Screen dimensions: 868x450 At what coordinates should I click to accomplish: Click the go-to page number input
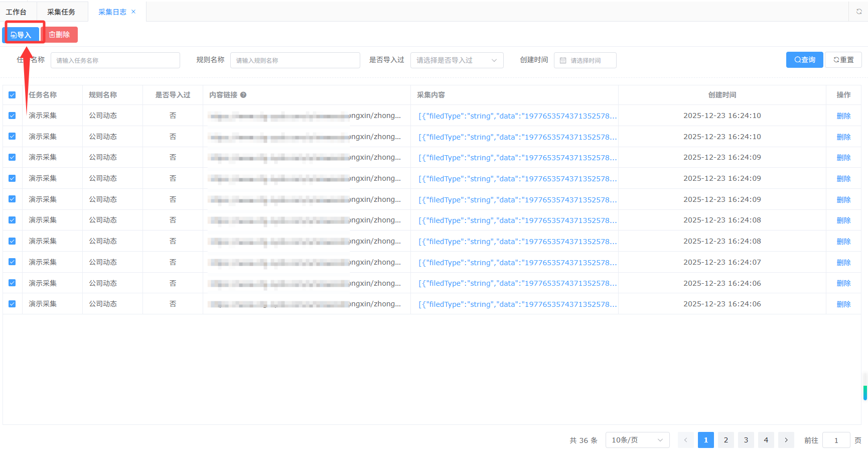pos(836,440)
